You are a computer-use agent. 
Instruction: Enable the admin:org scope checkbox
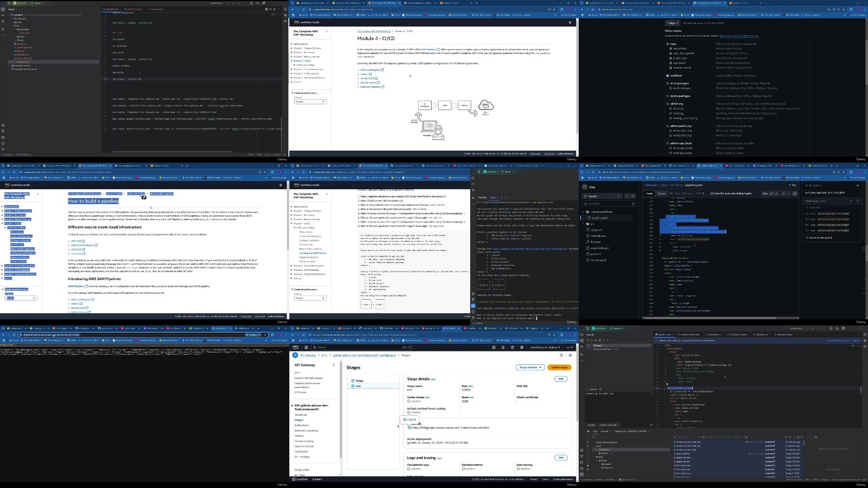(667, 104)
